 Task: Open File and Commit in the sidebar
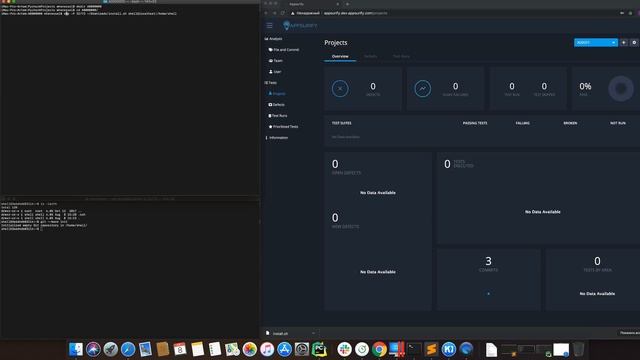click(284, 50)
